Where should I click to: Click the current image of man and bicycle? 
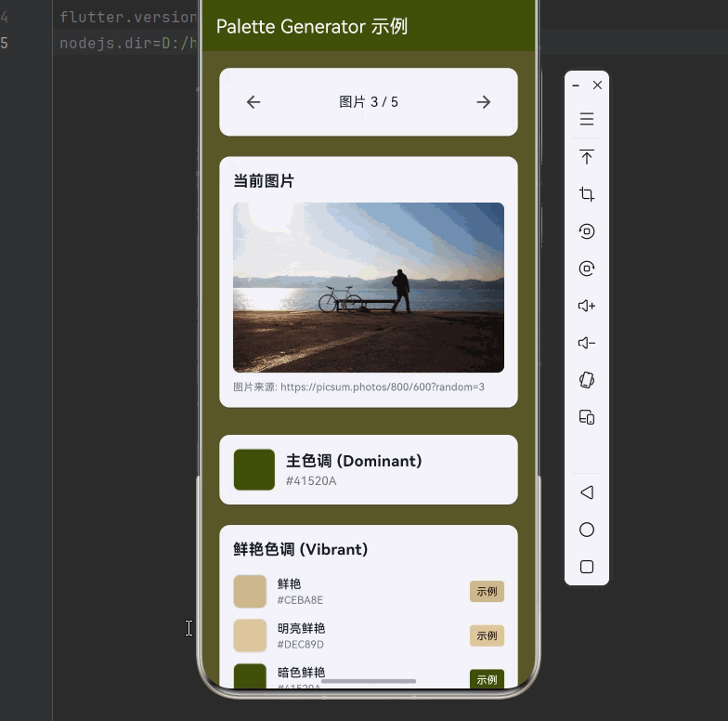(x=369, y=288)
